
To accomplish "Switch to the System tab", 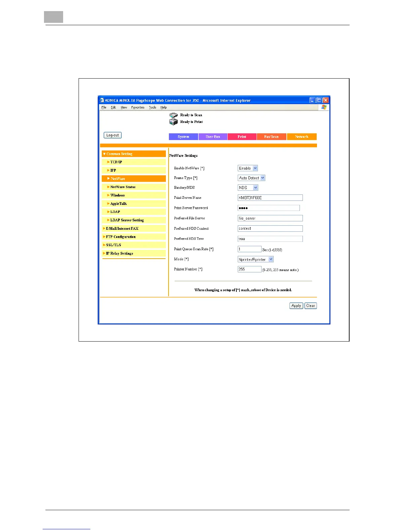I will (x=183, y=137).
